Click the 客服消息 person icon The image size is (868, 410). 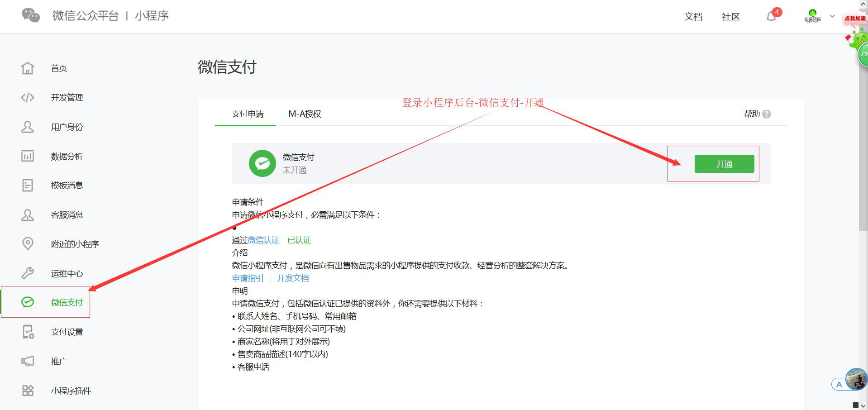(28, 215)
